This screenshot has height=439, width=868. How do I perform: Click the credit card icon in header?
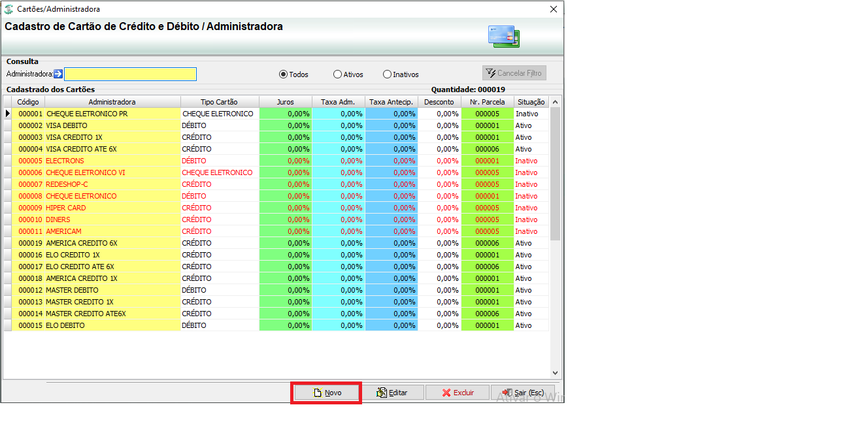point(503,37)
